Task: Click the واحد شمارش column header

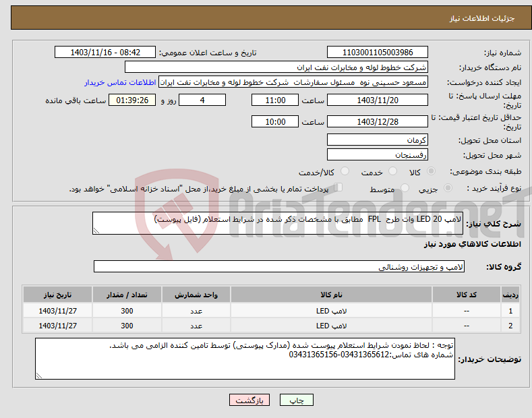Action: coord(196,295)
